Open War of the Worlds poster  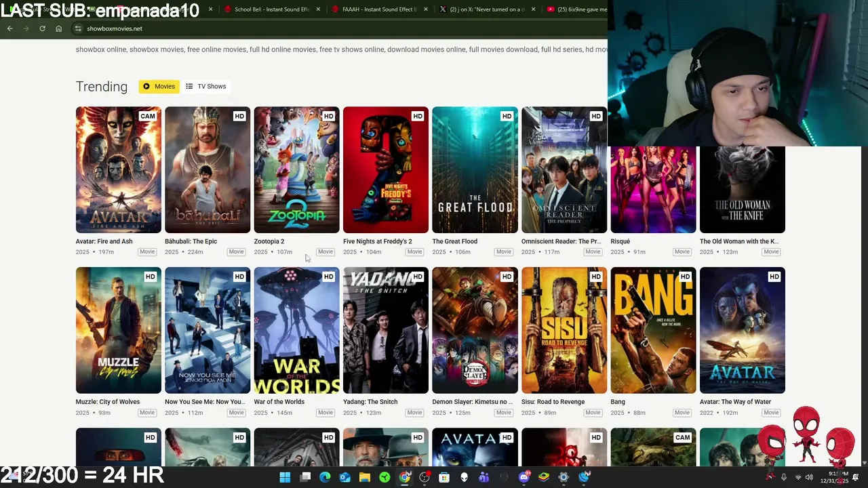pyautogui.click(x=296, y=330)
